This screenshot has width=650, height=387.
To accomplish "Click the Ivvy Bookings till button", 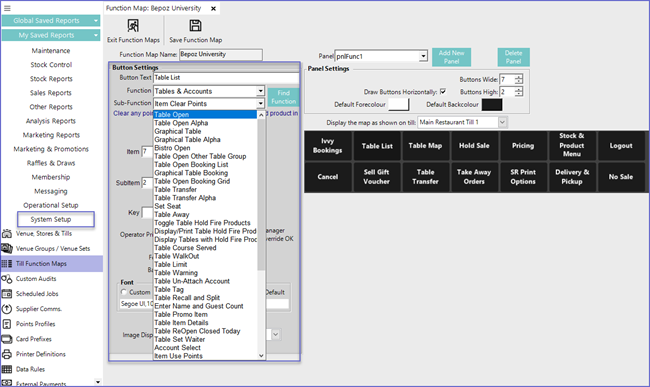I will pos(328,146).
